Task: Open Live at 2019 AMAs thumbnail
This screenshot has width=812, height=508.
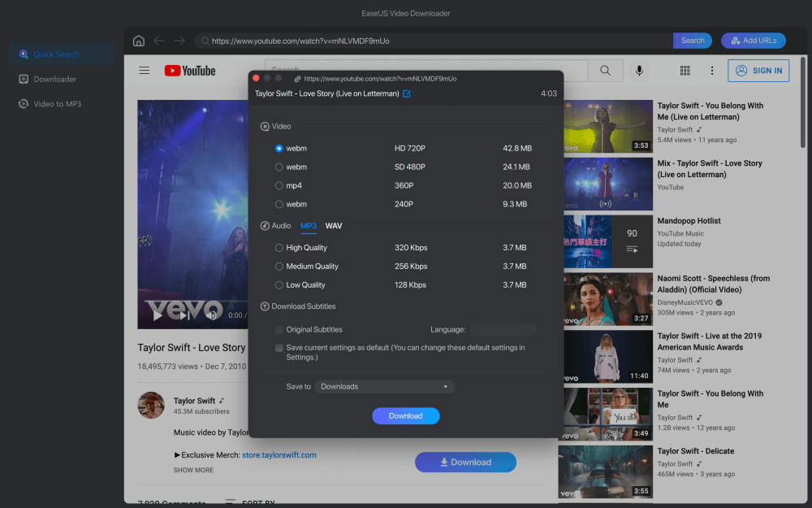Action: point(608,357)
